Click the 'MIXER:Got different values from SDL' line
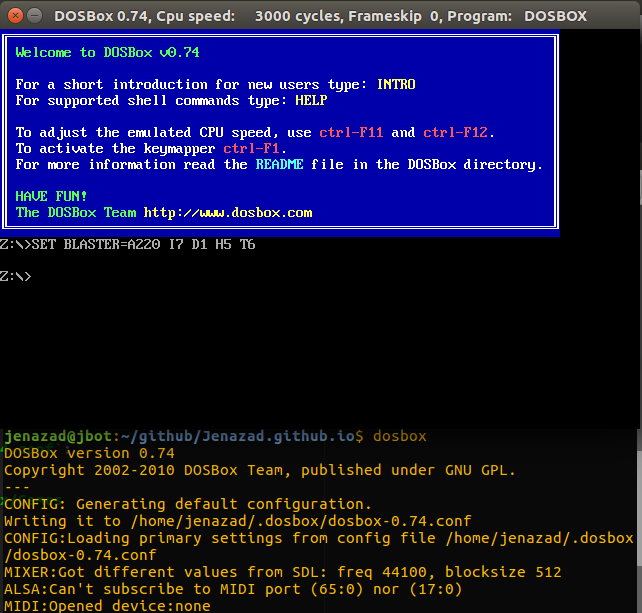Viewport: 642px width, 613px height. [x=283, y=572]
